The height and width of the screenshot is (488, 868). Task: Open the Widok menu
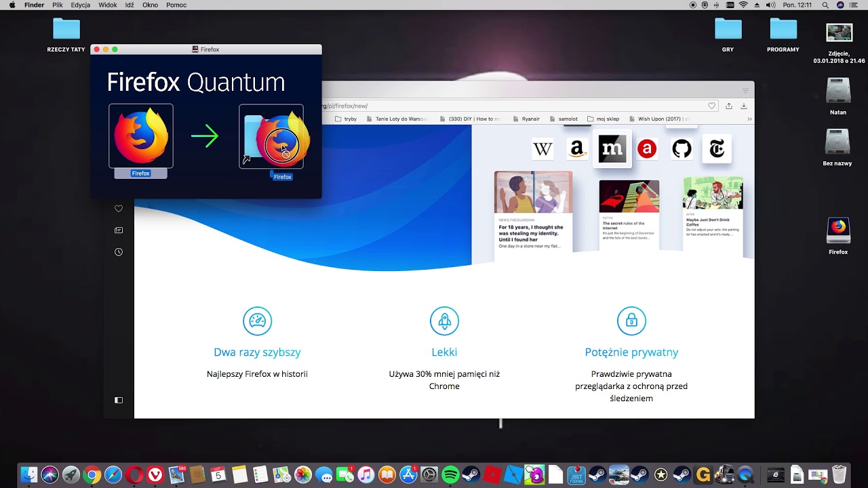coord(108,5)
